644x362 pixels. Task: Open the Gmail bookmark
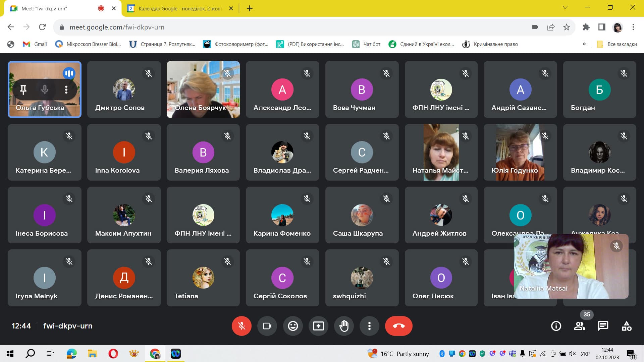click(x=35, y=44)
